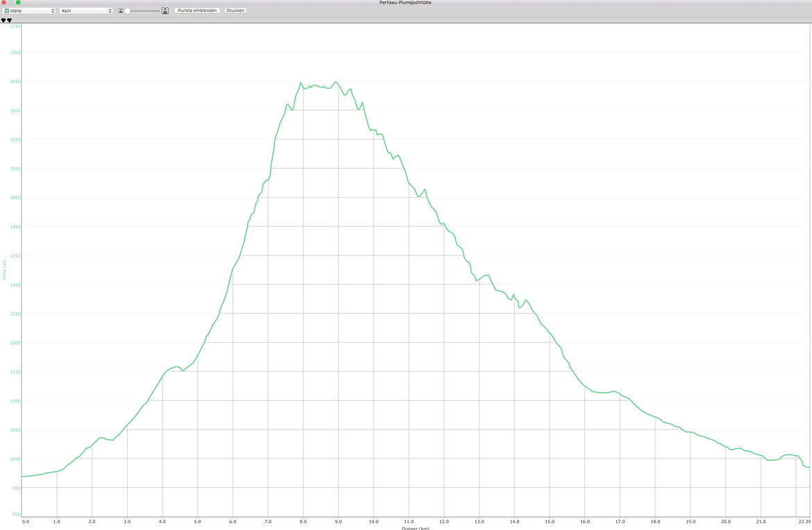Click the first black range marker triangle
Viewport: 812px width, 530px height.
[3, 20]
